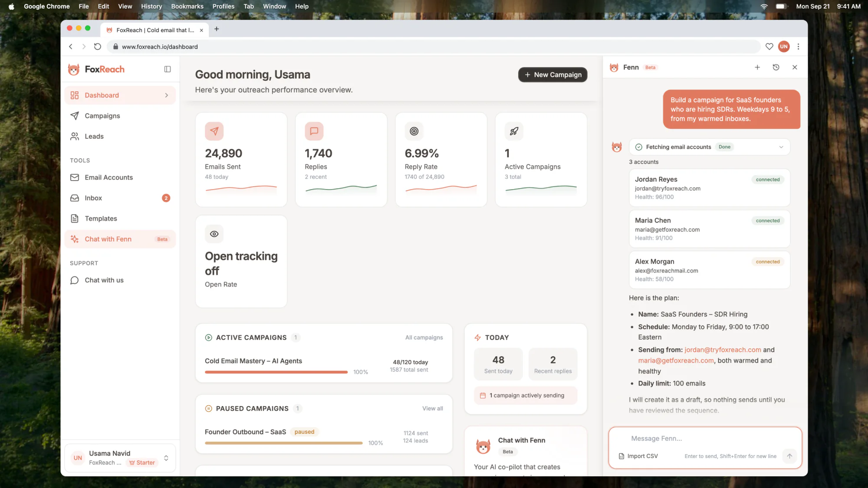Select the Maria Chen account card
This screenshot has width=868, height=488.
(710, 229)
